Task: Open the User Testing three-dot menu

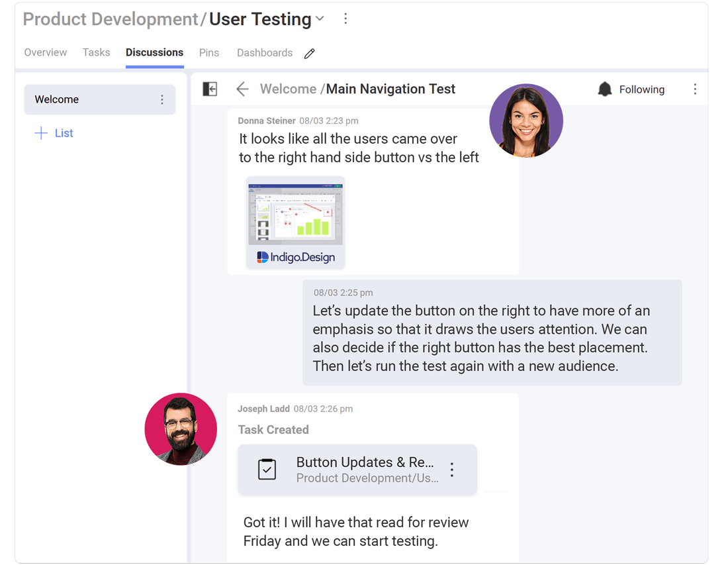Action: coord(345,19)
